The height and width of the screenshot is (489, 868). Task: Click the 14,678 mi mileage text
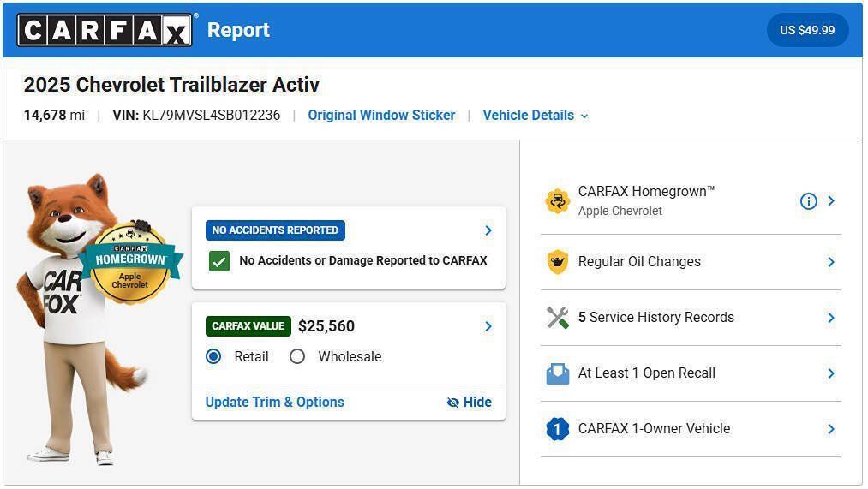tap(54, 115)
